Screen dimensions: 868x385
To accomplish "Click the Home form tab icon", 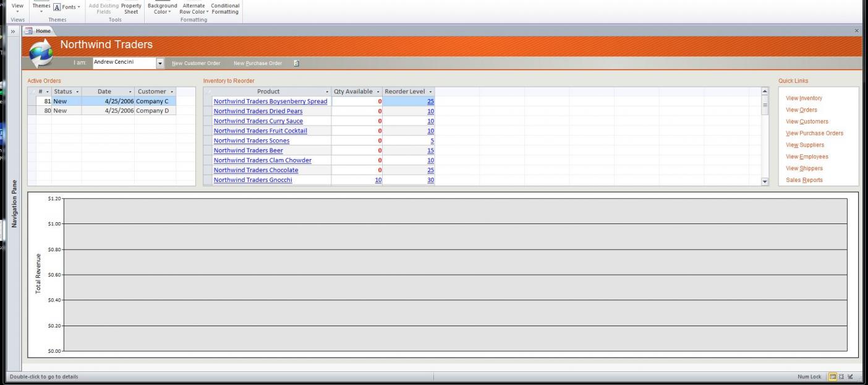I will (28, 31).
